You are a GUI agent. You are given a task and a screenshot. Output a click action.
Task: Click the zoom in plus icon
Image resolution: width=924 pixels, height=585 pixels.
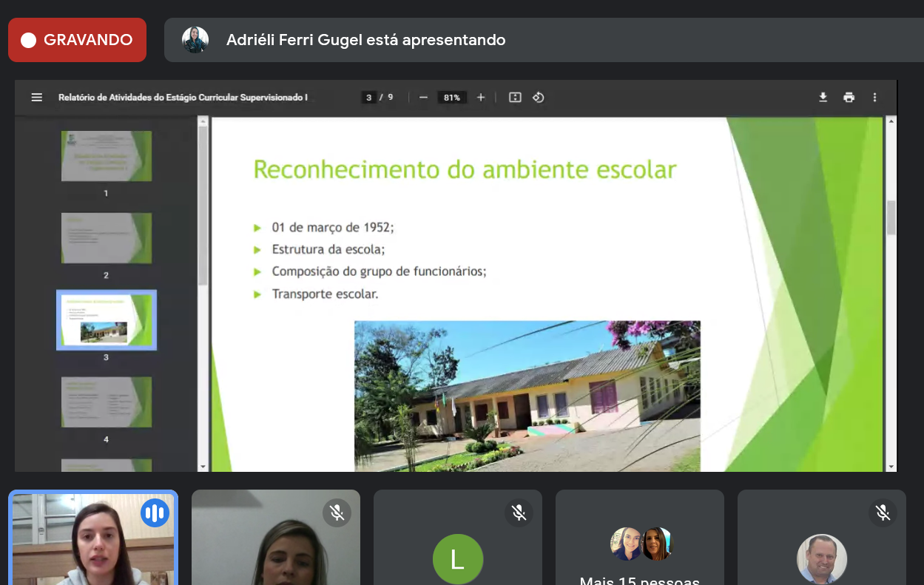[481, 98]
